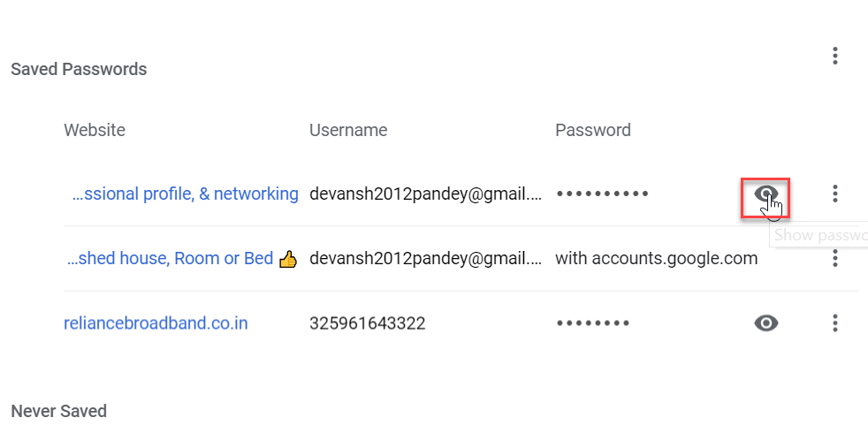Click the Never Saved section heading
The image size is (868, 433).
58,411
